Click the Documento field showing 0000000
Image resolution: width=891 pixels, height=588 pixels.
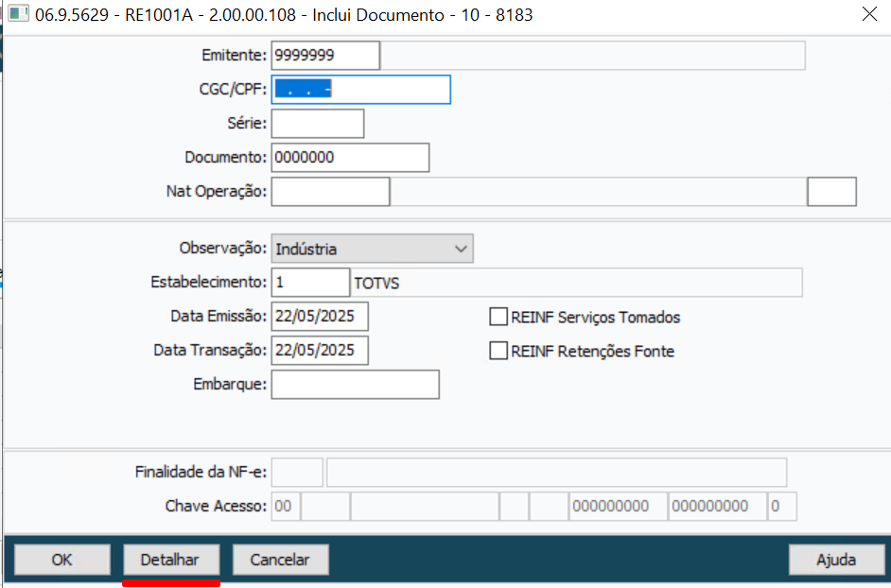[350, 158]
